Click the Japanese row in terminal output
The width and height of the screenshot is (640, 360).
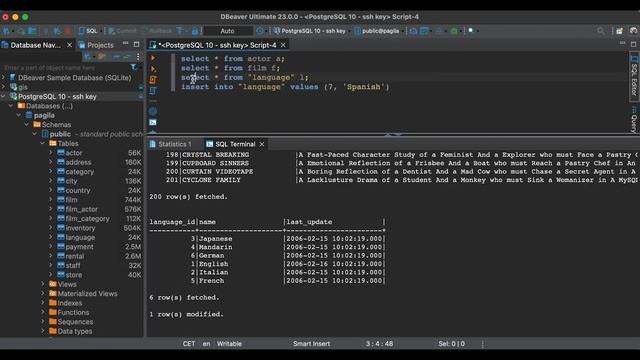(267, 238)
